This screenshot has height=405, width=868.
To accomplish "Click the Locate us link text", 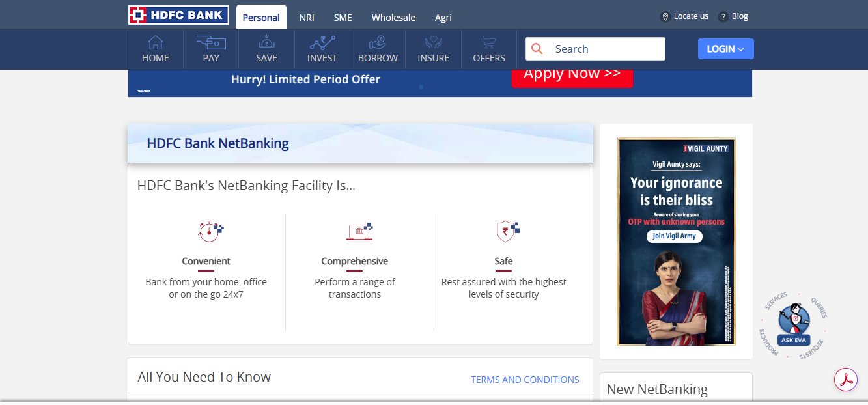I will pyautogui.click(x=691, y=16).
